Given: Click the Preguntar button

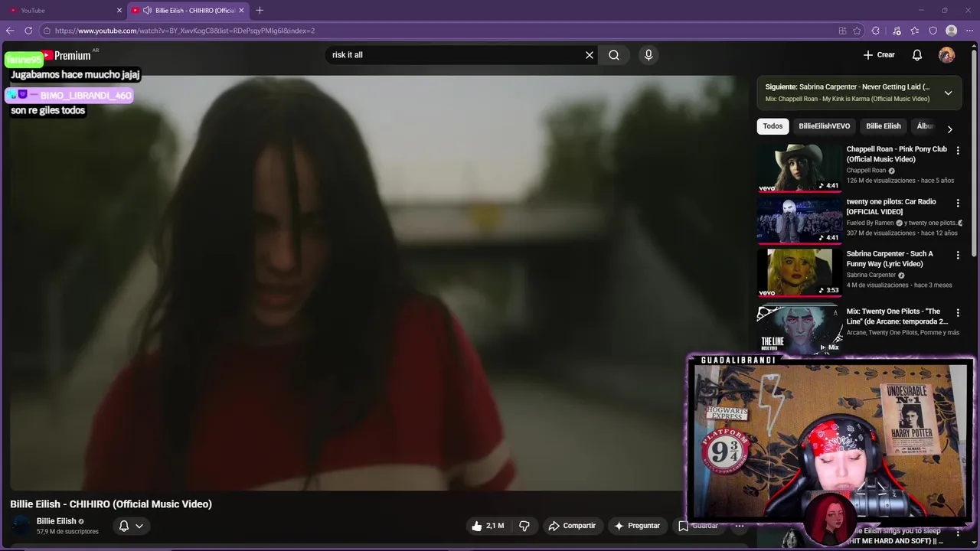Looking at the screenshot, I should point(637,526).
